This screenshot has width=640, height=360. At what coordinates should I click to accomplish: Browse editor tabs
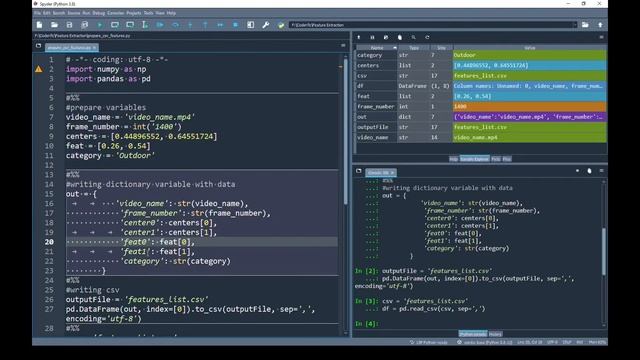(38, 46)
